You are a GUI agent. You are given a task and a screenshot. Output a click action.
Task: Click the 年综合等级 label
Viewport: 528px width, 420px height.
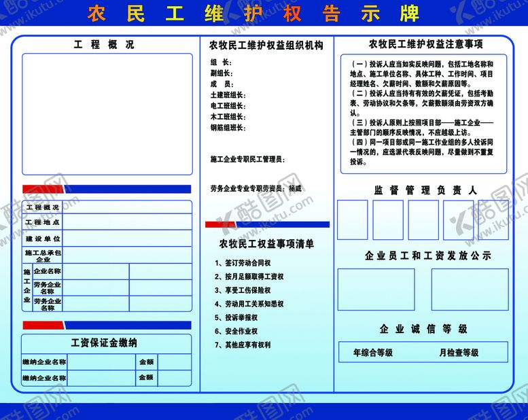tap(373, 353)
